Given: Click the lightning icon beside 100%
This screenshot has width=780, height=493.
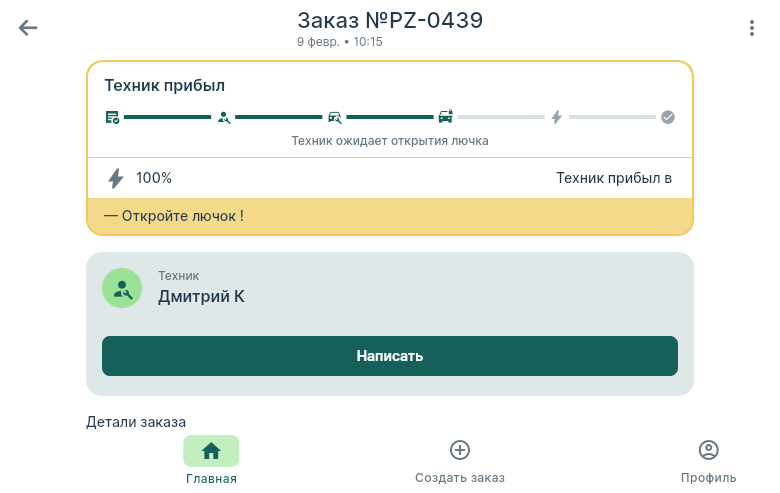Looking at the screenshot, I should tap(116, 178).
